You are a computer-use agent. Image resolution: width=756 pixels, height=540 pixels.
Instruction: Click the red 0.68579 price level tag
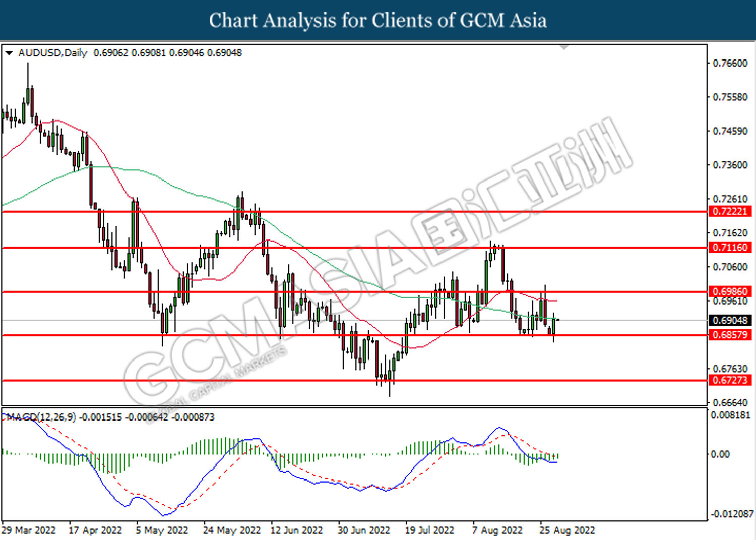coord(730,335)
